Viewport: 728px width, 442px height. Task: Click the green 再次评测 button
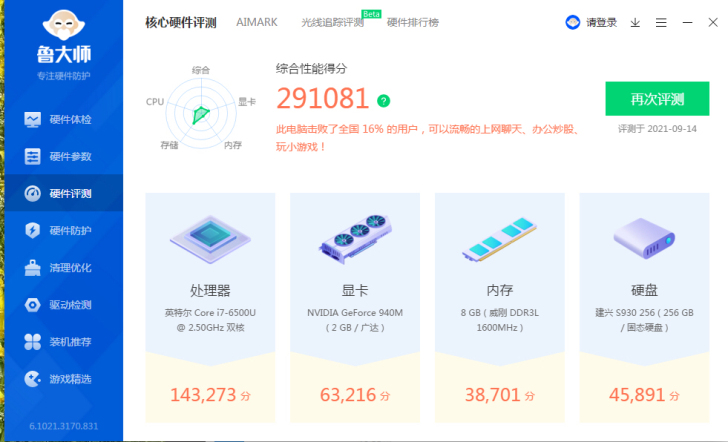657,98
